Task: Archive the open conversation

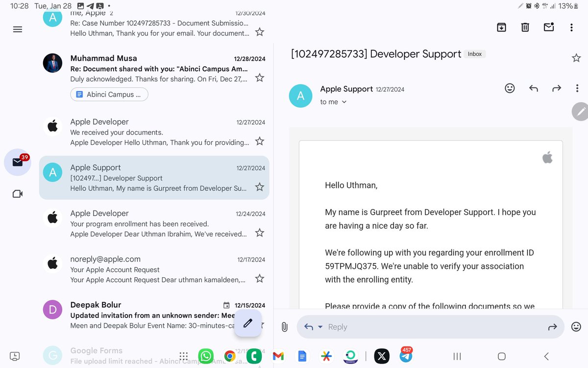Action: click(501, 27)
